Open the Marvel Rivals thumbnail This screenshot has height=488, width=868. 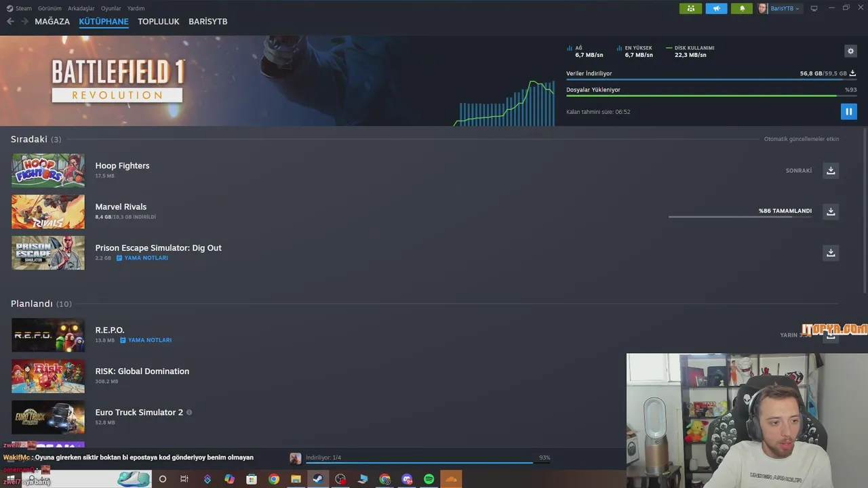48,211
